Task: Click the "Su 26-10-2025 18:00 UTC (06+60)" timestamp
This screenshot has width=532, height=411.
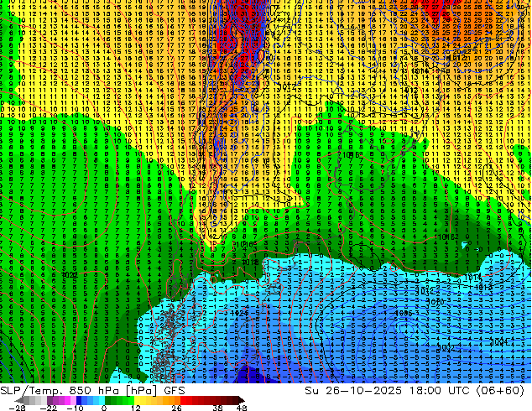Action: click(415, 391)
